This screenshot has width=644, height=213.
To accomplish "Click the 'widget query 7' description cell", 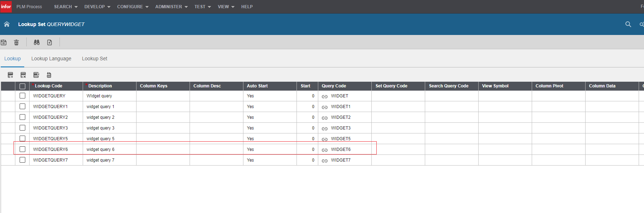I will (x=101, y=160).
